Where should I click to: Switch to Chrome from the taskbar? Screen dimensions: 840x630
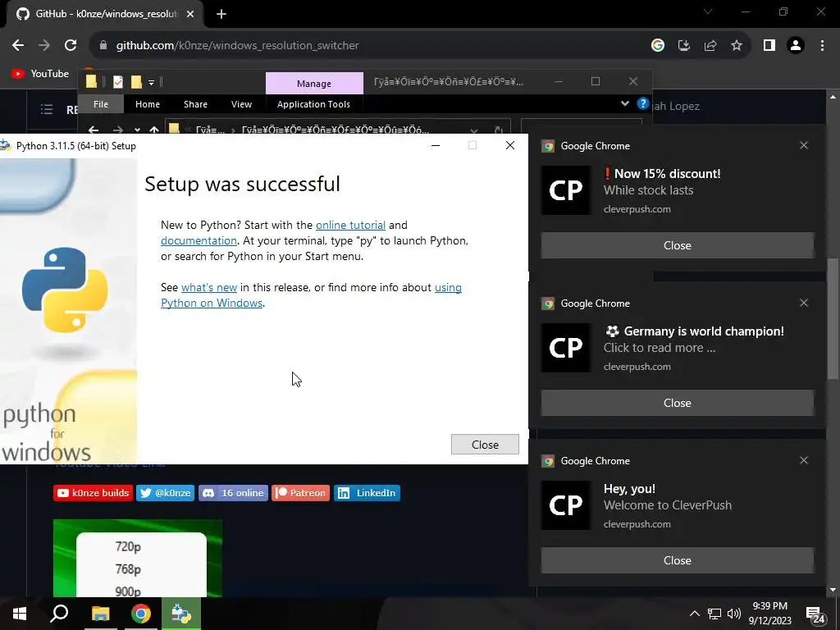pyautogui.click(x=141, y=614)
